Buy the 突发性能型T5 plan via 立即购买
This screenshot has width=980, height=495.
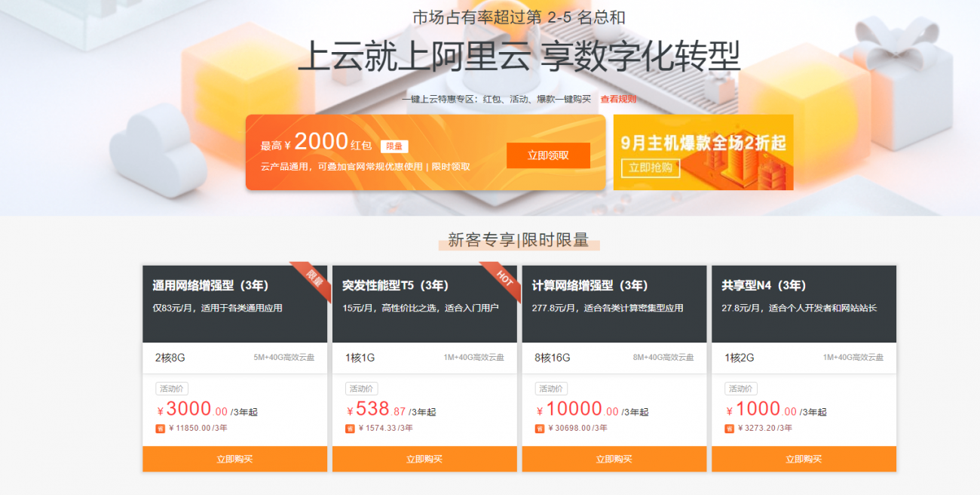pos(424,459)
